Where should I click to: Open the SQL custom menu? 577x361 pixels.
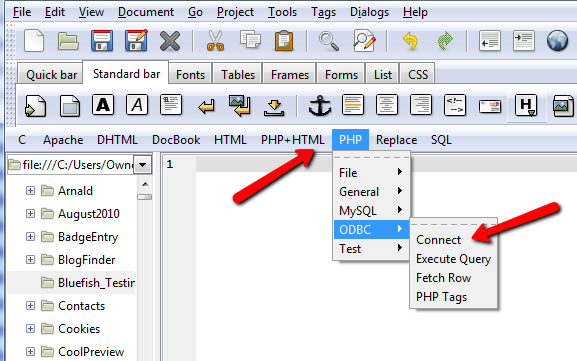[x=441, y=140]
